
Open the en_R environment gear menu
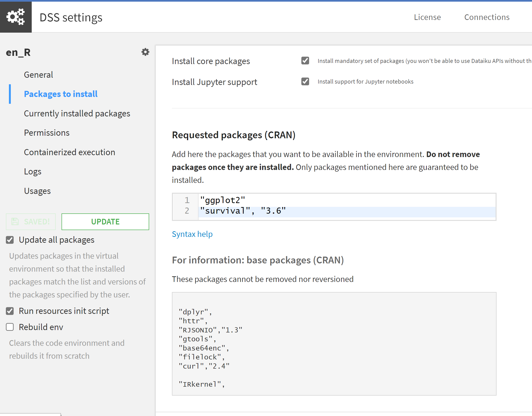tap(145, 52)
